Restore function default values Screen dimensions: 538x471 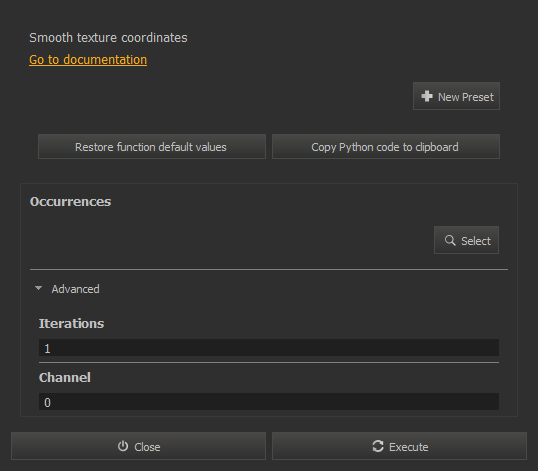pos(152,147)
